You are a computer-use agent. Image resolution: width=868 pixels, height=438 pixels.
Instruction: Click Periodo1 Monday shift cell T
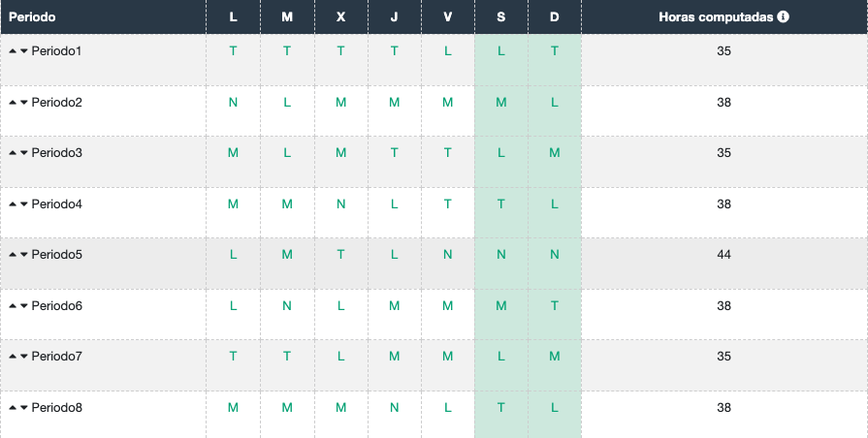(x=233, y=50)
